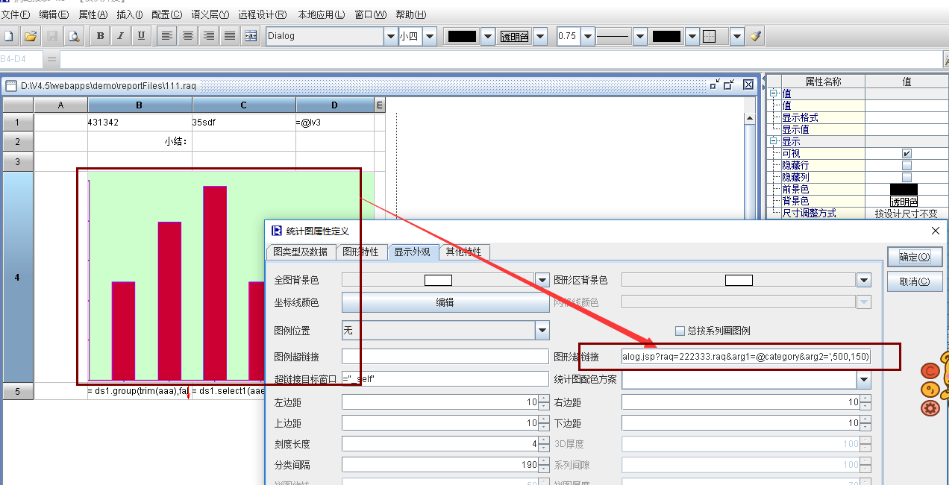Screen dimensions: 949x486
Task: Click the format painter brush icon
Action: click(x=755, y=36)
